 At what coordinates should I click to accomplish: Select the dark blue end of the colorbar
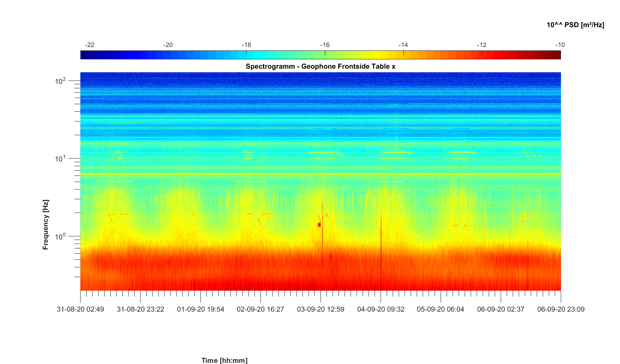point(83,55)
